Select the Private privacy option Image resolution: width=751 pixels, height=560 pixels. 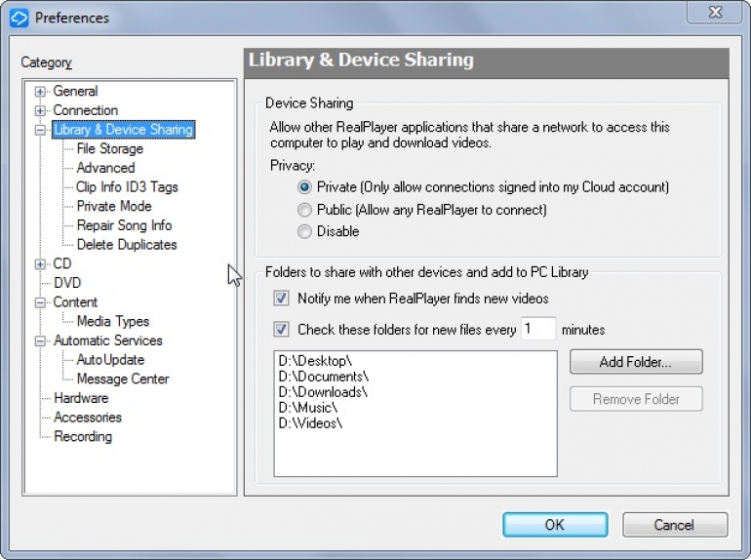point(304,186)
